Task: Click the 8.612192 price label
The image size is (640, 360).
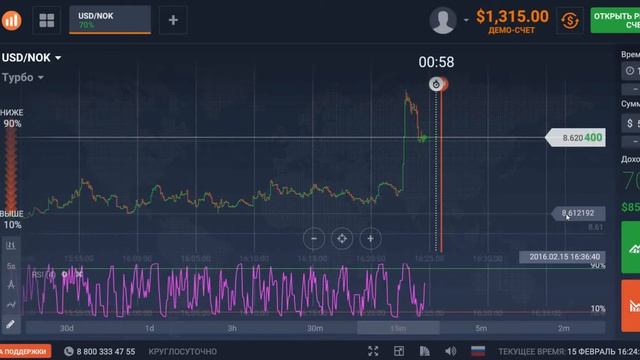Action: click(x=578, y=213)
